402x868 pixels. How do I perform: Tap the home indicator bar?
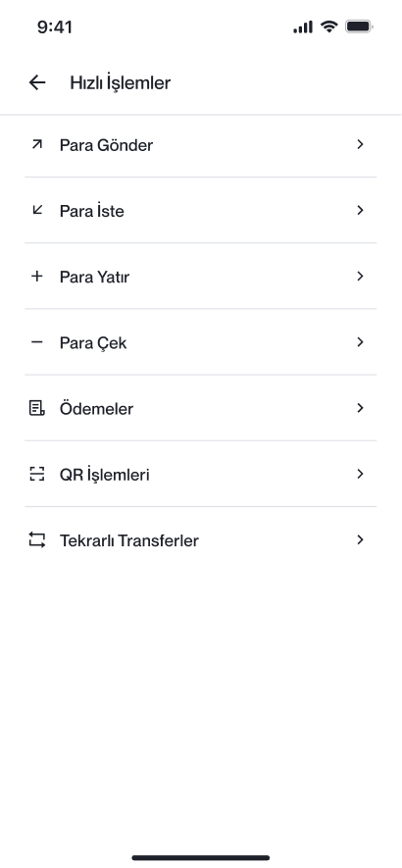[200, 858]
